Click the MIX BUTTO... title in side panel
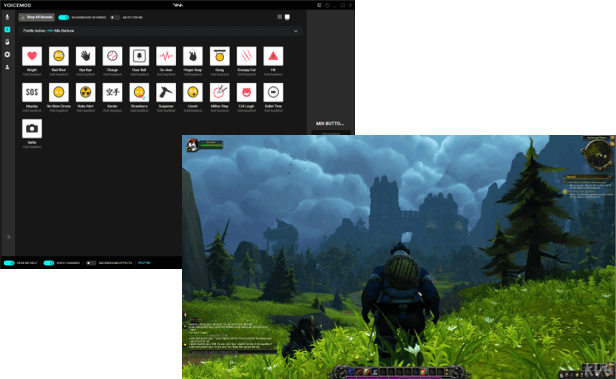 click(x=330, y=123)
